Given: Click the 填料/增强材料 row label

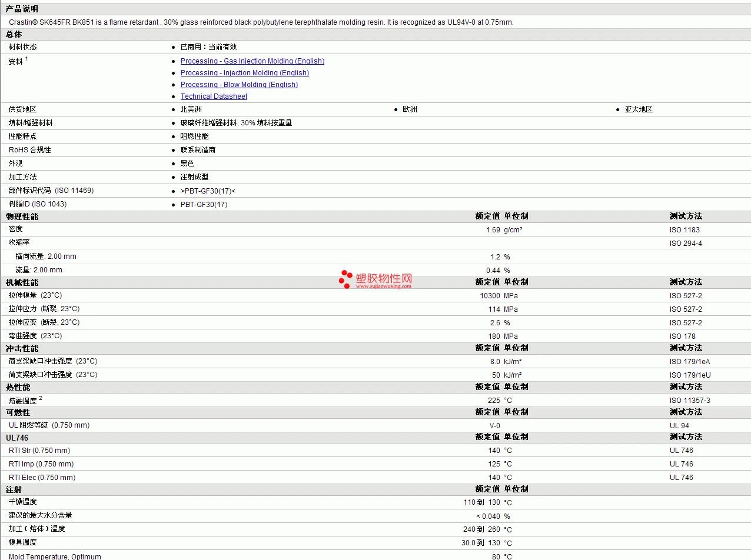Looking at the screenshot, I should [31, 123].
